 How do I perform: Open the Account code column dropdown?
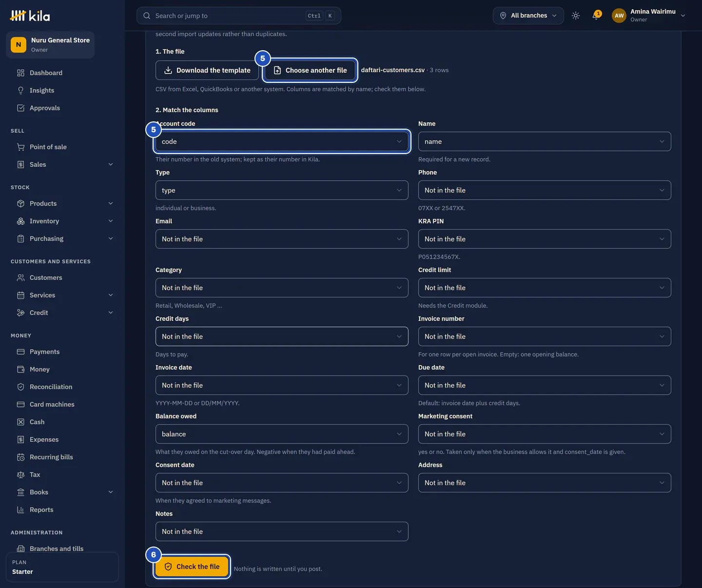pyautogui.click(x=282, y=141)
